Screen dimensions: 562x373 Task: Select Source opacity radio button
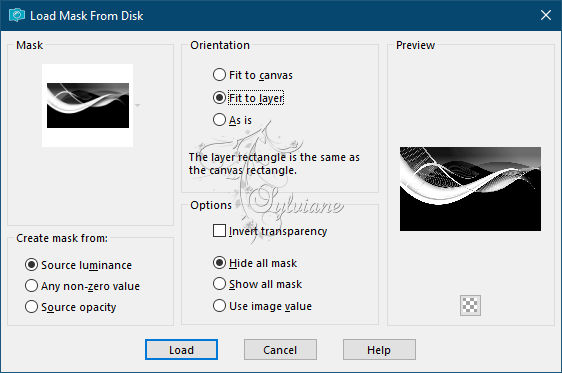pyautogui.click(x=71, y=307)
